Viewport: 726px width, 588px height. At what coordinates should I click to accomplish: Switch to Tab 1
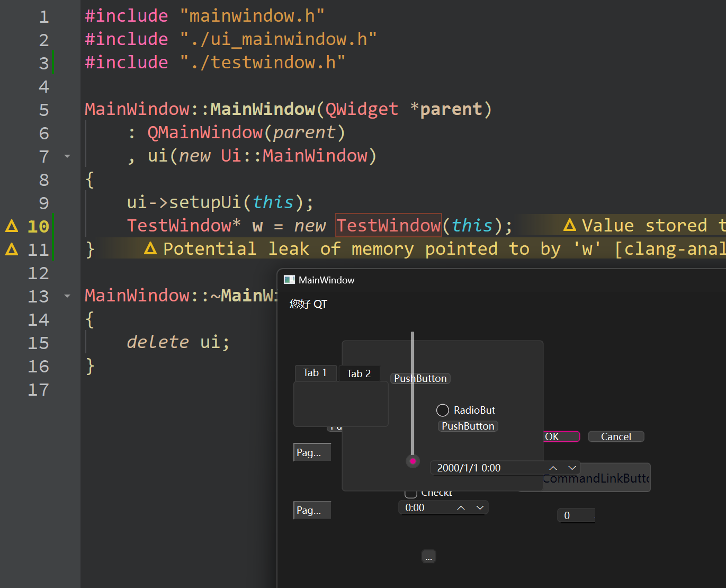[315, 372]
